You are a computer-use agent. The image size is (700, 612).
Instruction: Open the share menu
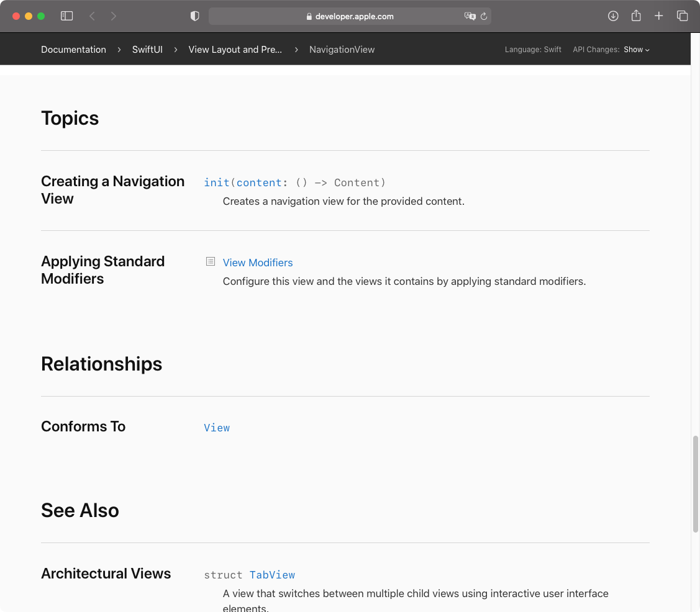[x=636, y=16]
